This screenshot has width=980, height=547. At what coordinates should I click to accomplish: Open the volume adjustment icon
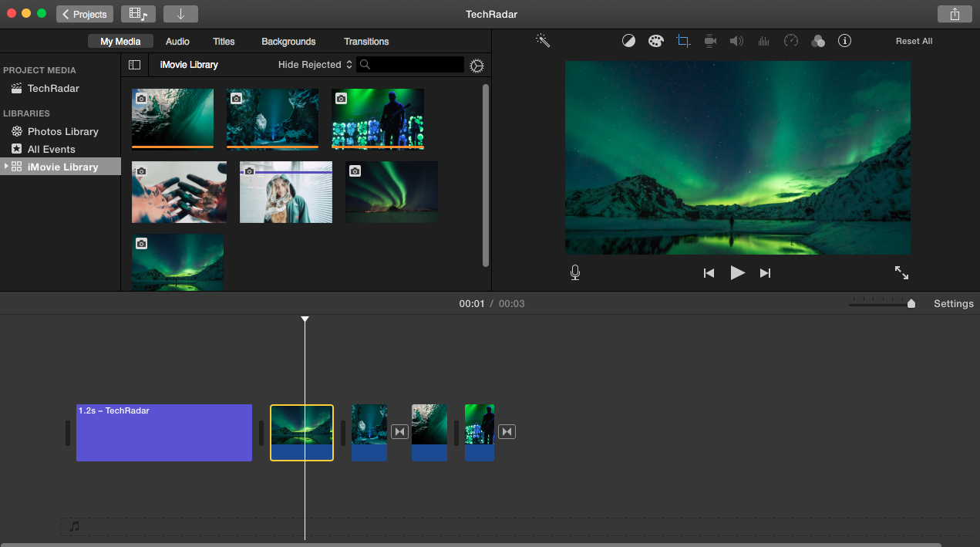coord(736,41)
